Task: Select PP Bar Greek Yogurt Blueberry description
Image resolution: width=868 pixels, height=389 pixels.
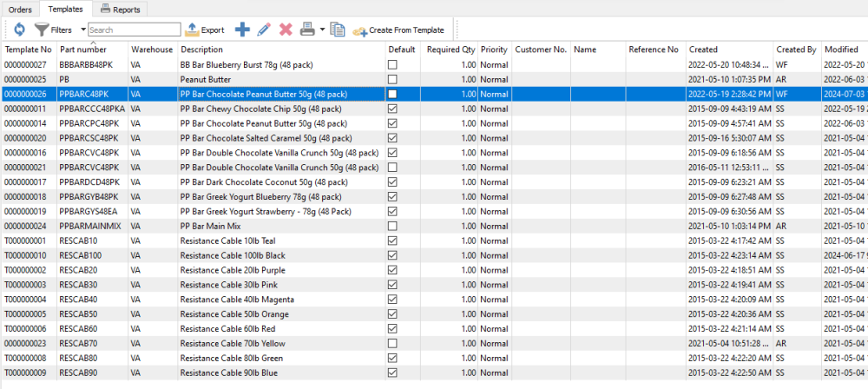Action: (260, 197)
